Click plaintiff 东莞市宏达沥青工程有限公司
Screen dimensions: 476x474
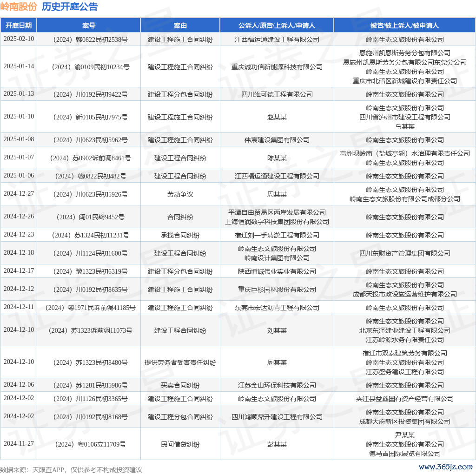pyautogui.click(x=277, y=308)
